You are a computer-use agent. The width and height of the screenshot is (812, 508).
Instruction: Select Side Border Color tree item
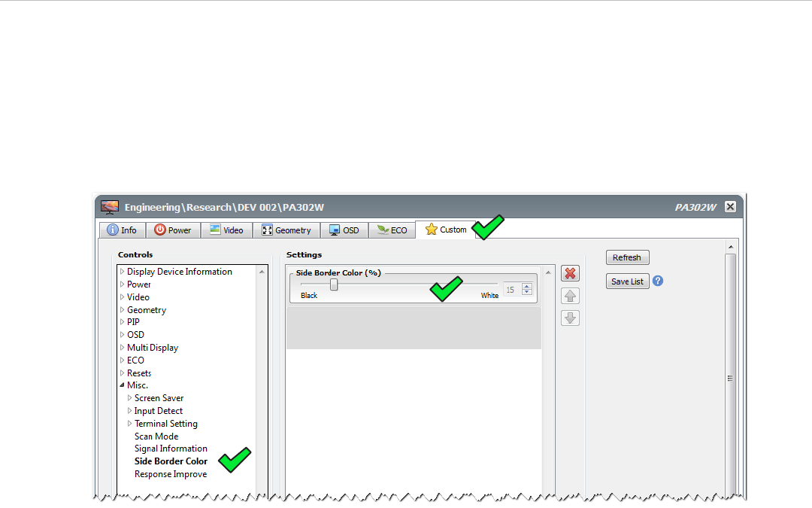click(x=171, y=461)
